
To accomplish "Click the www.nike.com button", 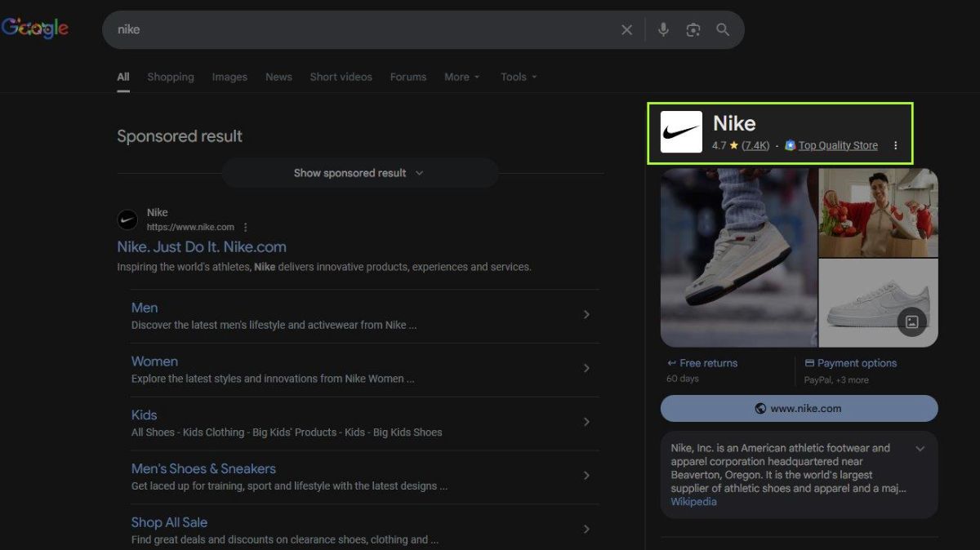I will click(799, 408).
